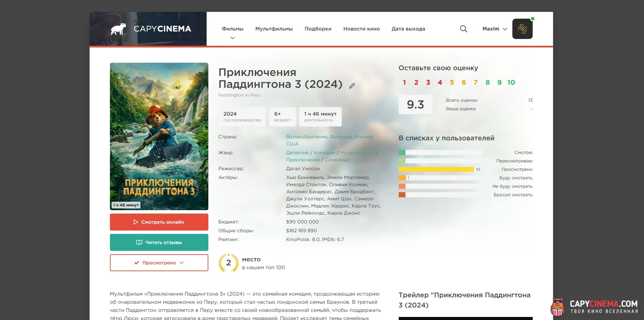Image resolution: width=644 pixels, height=320 pixels.
Task: Open the Фильмы menu item
Action: point(232,29)
